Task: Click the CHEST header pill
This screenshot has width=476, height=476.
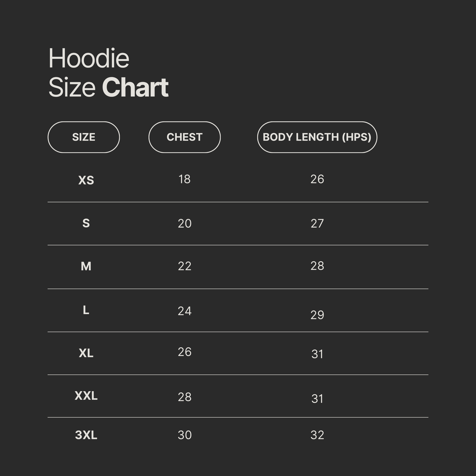Action: (x=185, y=137)
